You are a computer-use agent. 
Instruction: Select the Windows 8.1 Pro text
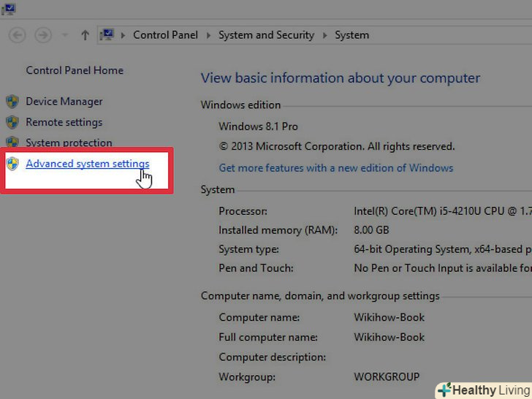pos(258,126)
